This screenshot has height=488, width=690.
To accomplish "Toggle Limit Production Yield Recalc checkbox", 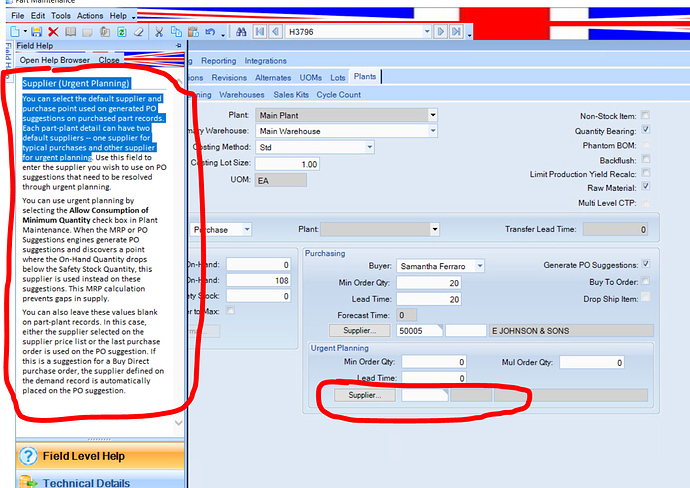I will (646, 172).
